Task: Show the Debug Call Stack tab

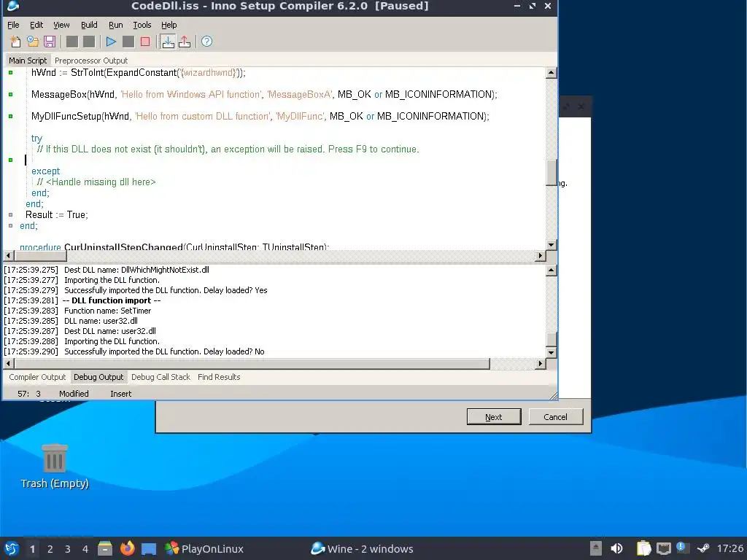Action: click(x=160, y=377)
